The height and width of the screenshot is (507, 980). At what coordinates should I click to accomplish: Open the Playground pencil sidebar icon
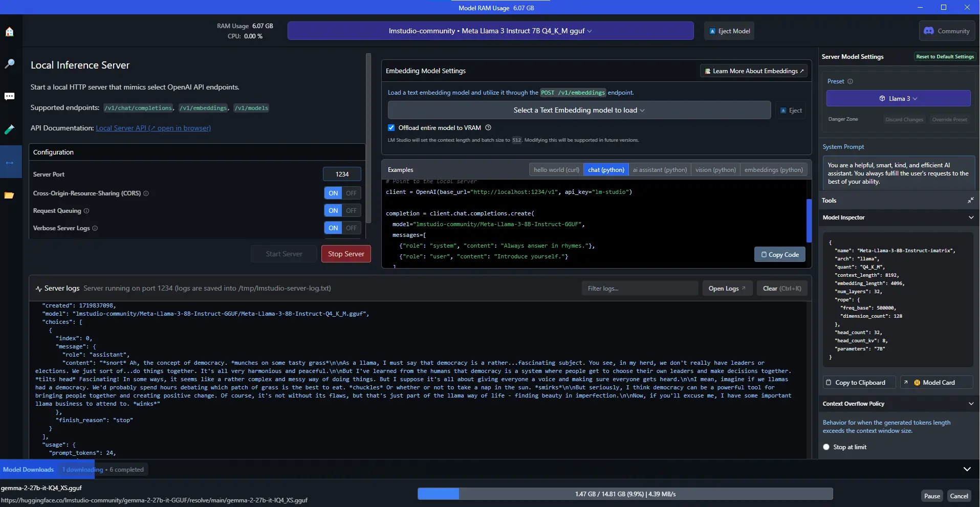click(9, 129)
